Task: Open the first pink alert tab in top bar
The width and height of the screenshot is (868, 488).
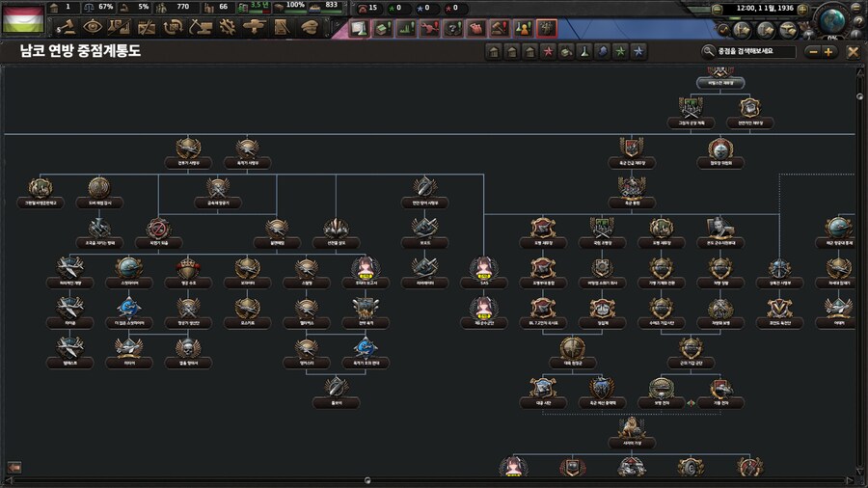Action: 359,28
